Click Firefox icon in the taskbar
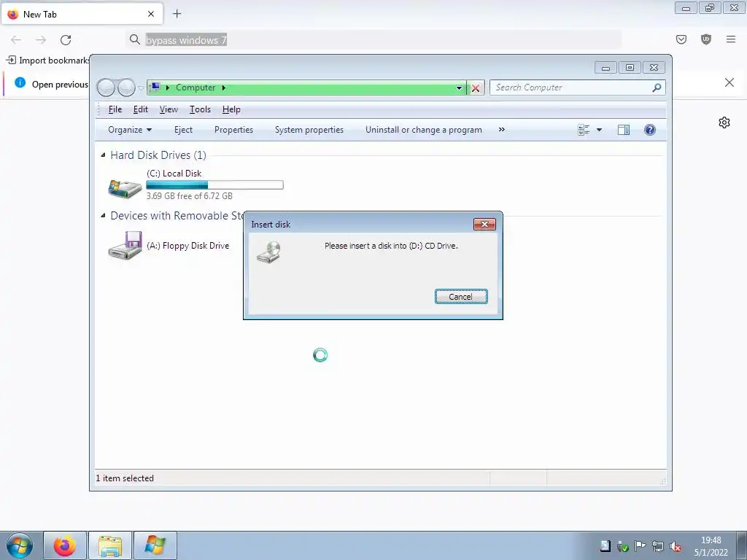The image size is (747, 560). click(65, 545)
